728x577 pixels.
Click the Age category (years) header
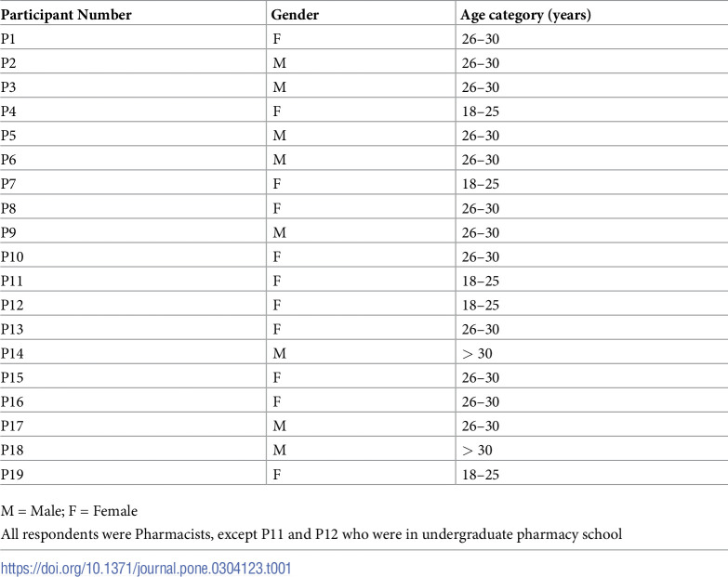(525, 15)
